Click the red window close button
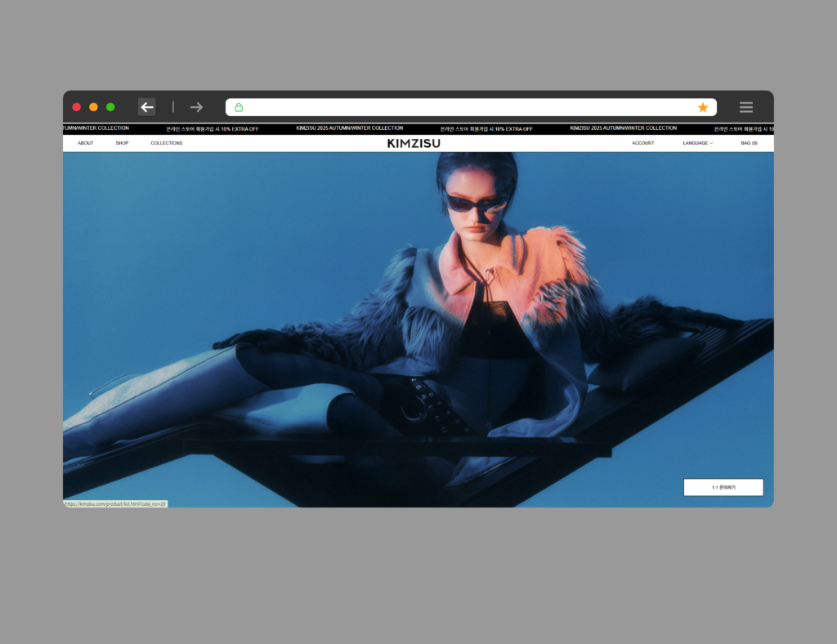The height and width of the screenshot is (644, 837). pos(77,107)
